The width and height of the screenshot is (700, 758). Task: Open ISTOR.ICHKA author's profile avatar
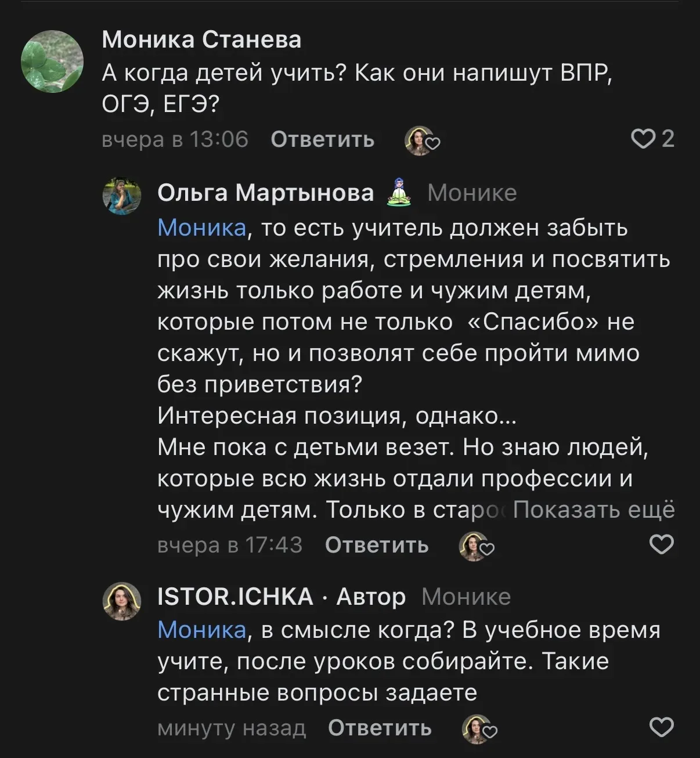(122, 601)
